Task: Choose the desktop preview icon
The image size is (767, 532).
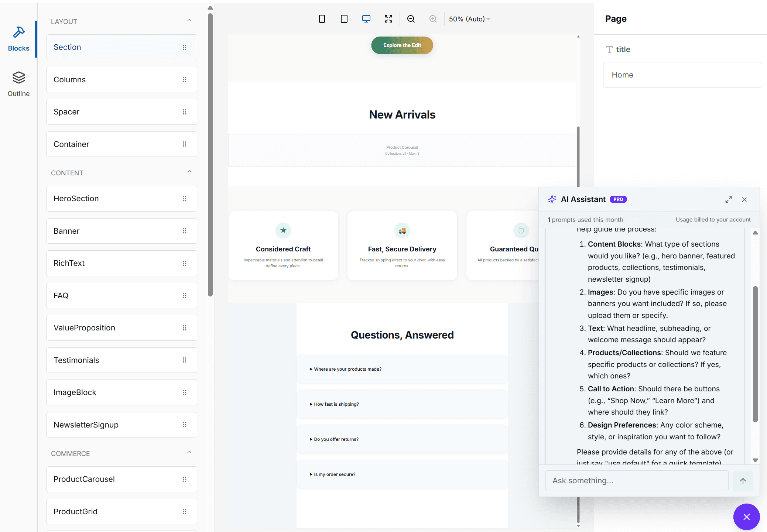Action: click(366, 19)
